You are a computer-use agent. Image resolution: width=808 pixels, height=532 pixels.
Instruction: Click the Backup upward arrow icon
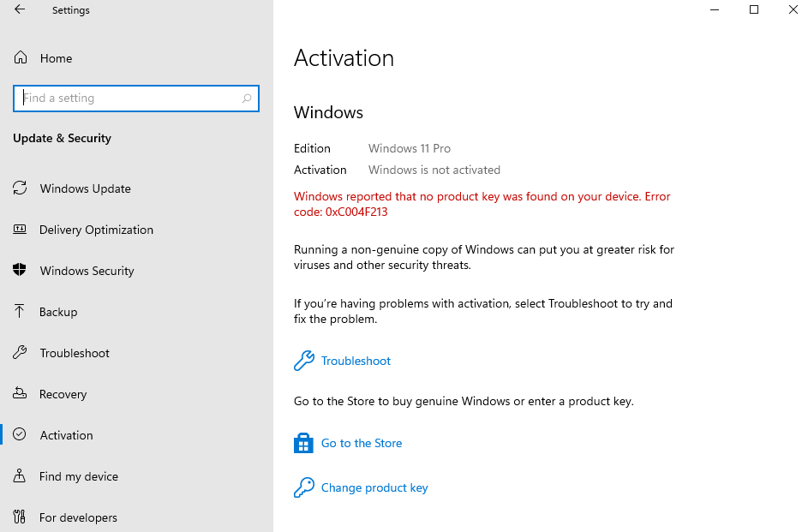pos(20,311)
